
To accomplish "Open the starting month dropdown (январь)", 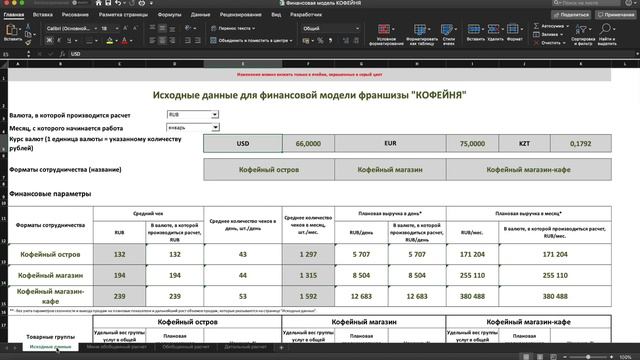I will pyautogui.click(x=215, y=127).
